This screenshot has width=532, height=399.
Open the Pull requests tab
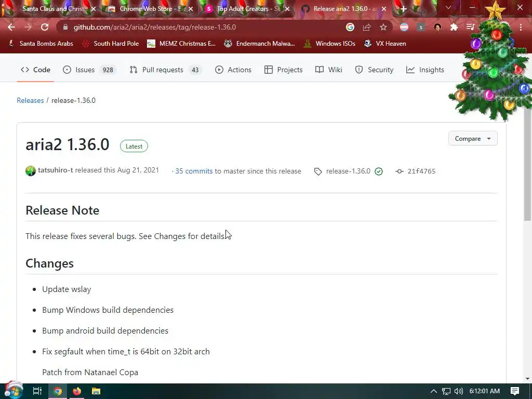[166, 70]
